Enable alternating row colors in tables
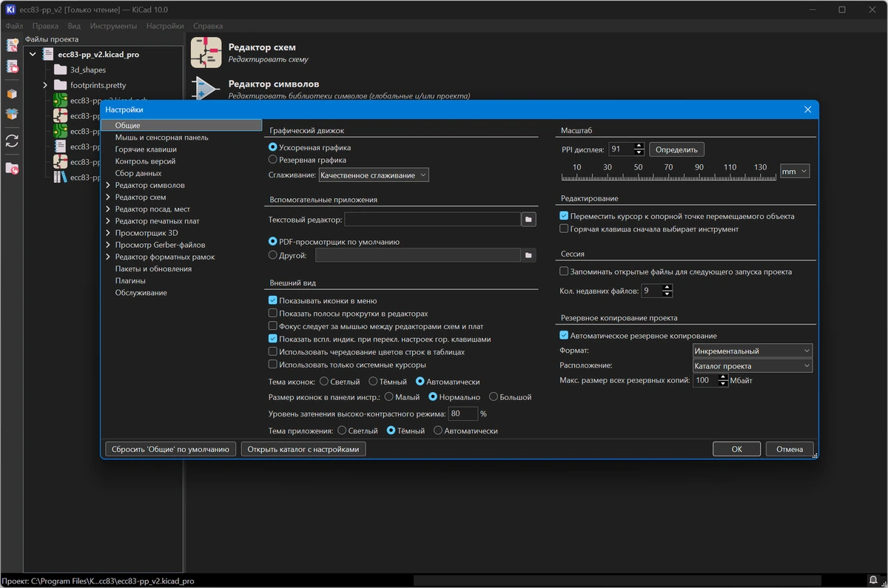This screenshot has width=888, height=588. click(273, 352)
